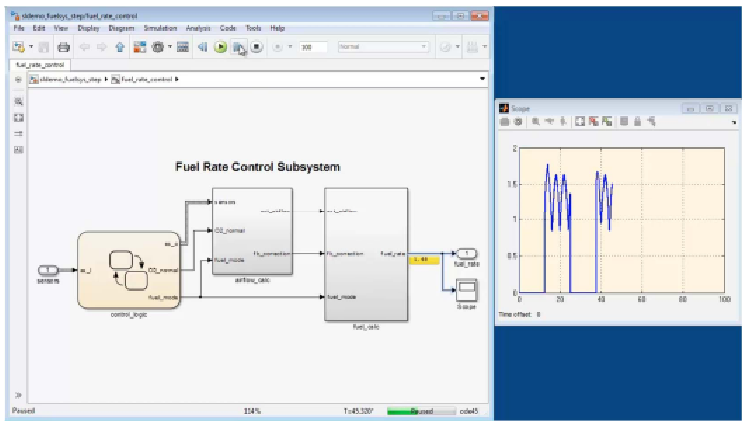Click the zoom icon in Scope toolbar

click(535, 122)
